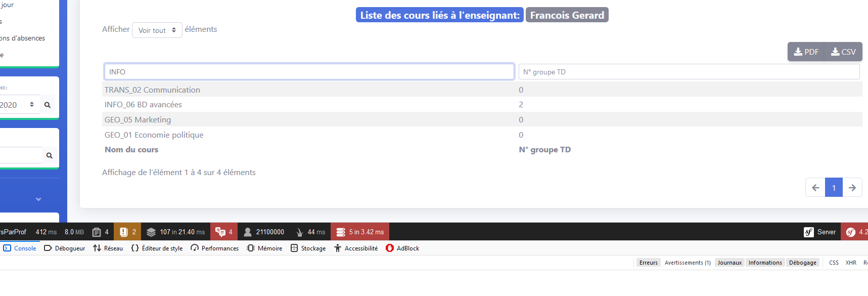Switch to Réseau devtools tab
The width and height of the screenshot is (868, 296).
pos(108,248)
